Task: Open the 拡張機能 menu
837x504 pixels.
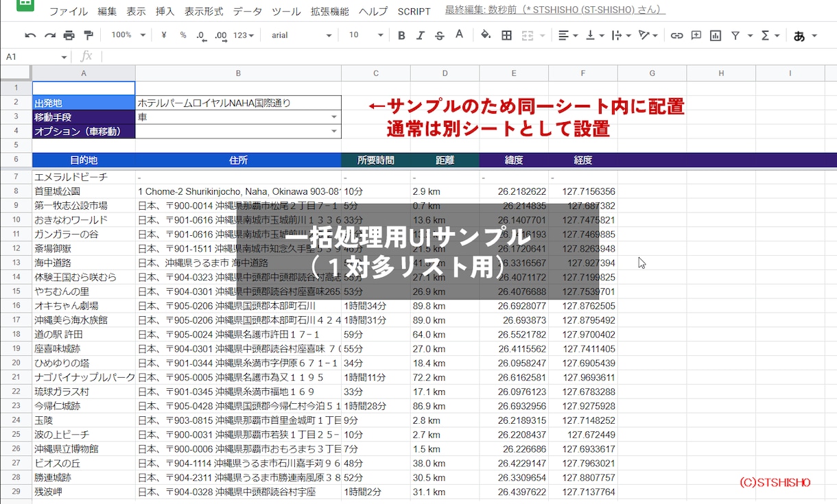Action: 329,11
